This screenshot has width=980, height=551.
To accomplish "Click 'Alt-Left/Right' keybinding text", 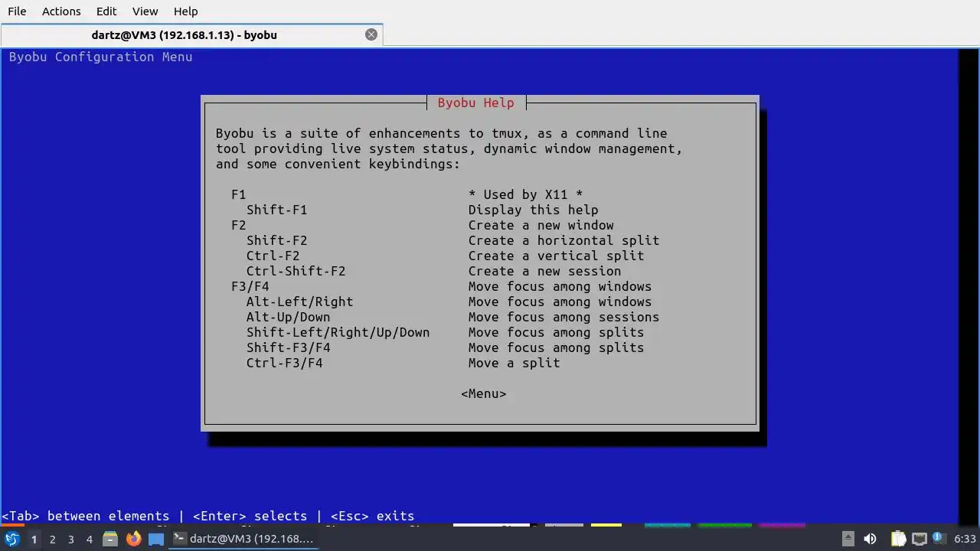I will click(x=299, y=302).
